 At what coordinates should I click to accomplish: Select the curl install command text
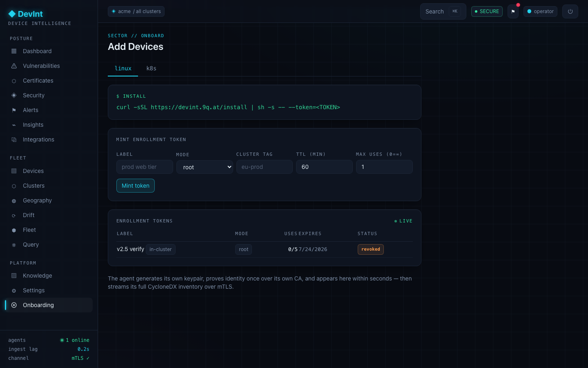tap(228, 107)
